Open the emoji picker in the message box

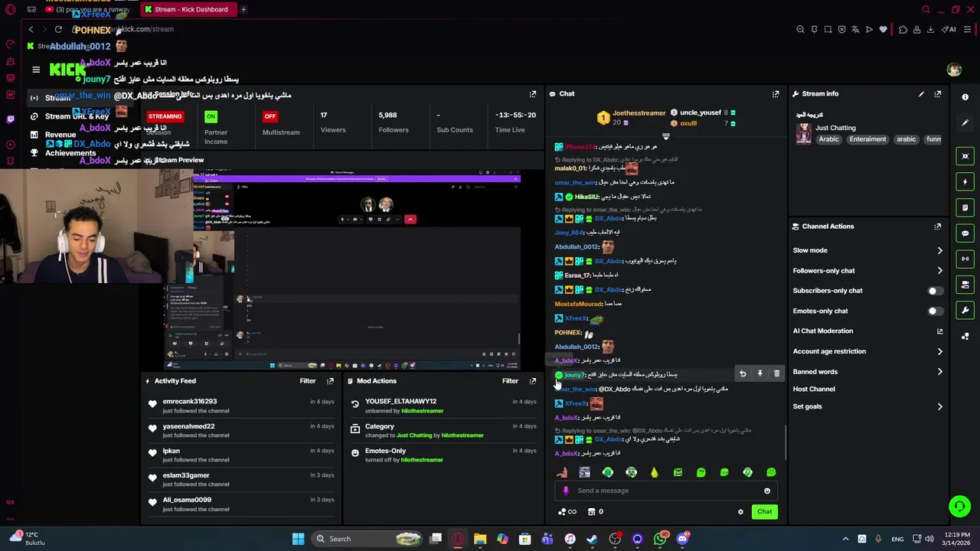[x=767, y=491]
